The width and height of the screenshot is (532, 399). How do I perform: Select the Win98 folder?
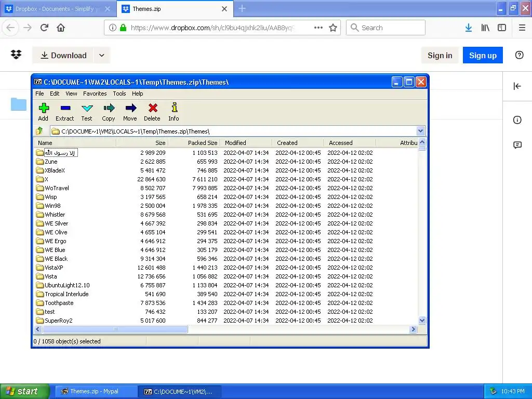pyautogui.click(x=52, y=206)
